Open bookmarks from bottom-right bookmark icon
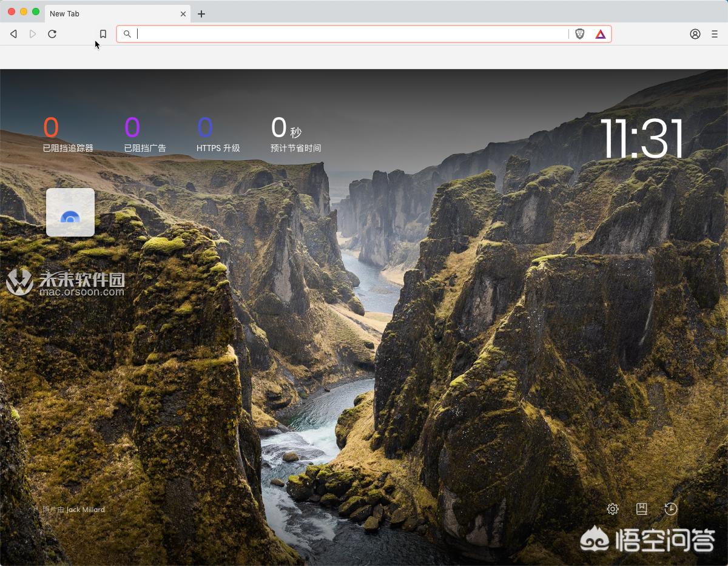 click(x=641, y=509)
